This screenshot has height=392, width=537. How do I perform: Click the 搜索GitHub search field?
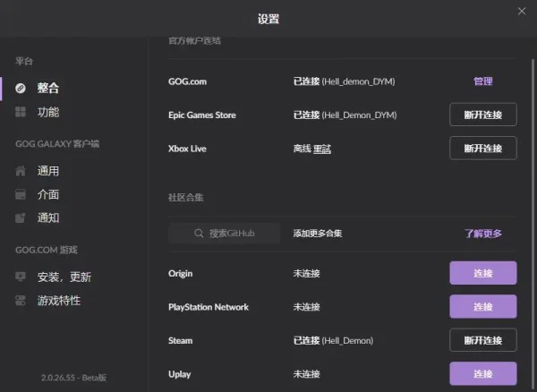click(225, 234)
